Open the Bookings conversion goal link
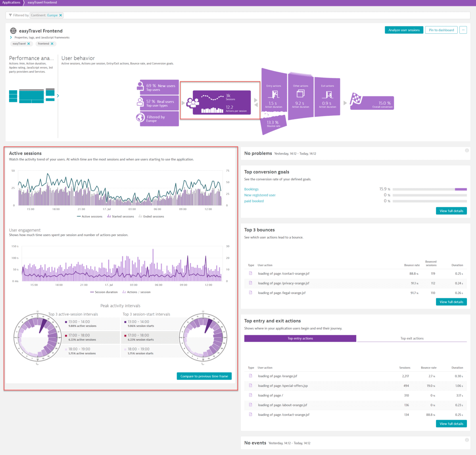 click(251, 189)
